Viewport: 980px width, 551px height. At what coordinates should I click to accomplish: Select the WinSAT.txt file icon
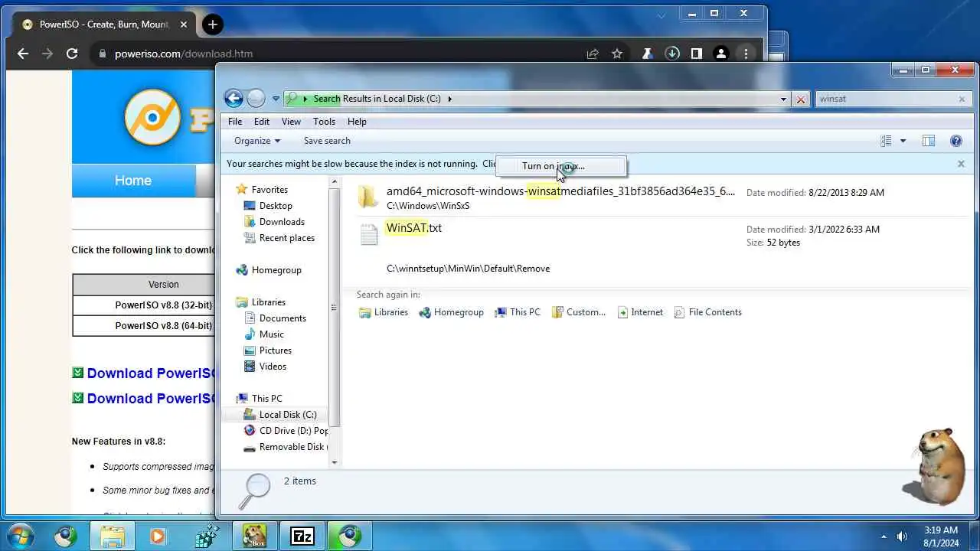click(x=368, y=233)
